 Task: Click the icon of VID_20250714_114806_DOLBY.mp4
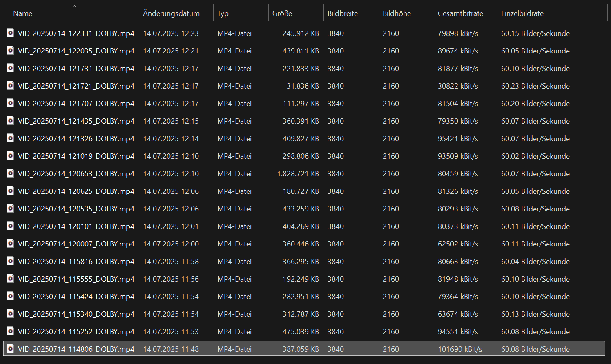click(11, 349)
